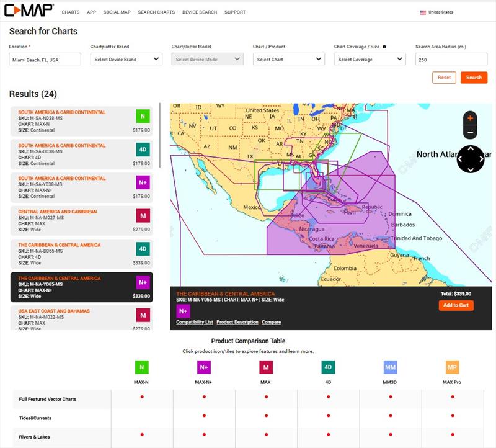Pan the map up with the arrow
The image size is (496, 448).
pyautogui.click(x=471, y=149)
